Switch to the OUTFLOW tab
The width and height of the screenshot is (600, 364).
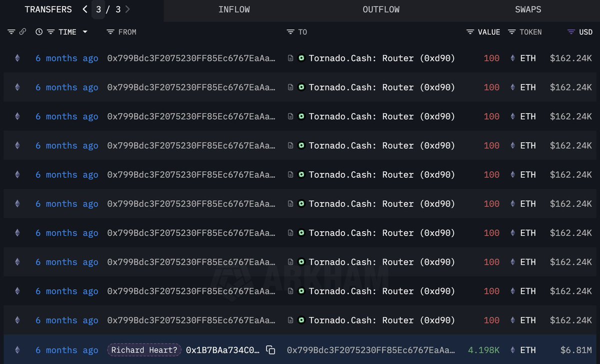[381, 9]
